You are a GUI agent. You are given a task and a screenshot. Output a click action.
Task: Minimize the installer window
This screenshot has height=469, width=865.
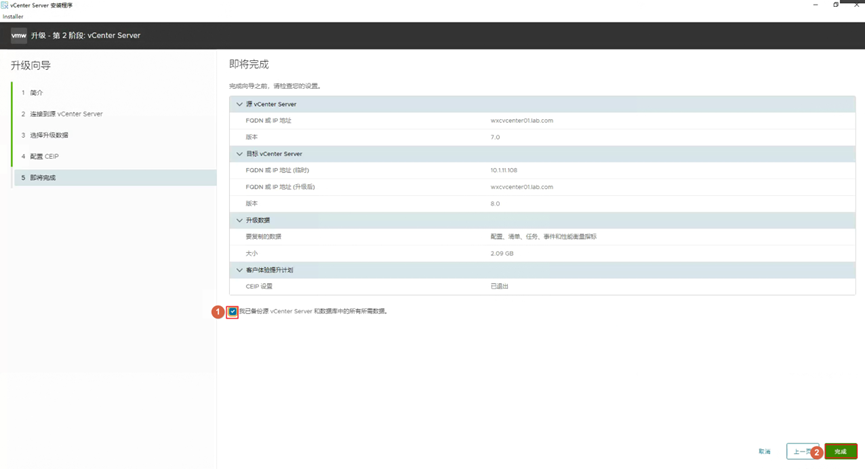(x=815, y=4)
